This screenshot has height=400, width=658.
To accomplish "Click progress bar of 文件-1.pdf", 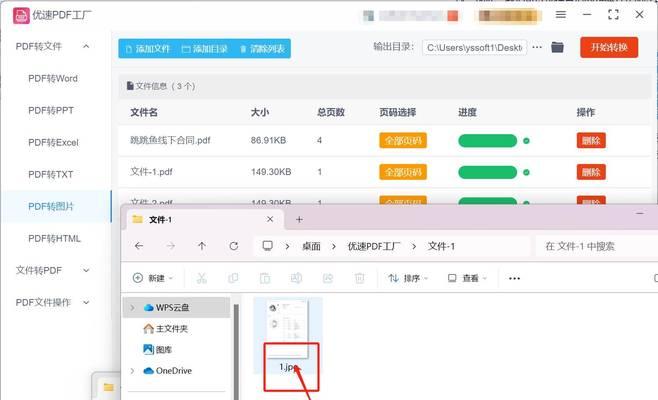I will 487,172.
